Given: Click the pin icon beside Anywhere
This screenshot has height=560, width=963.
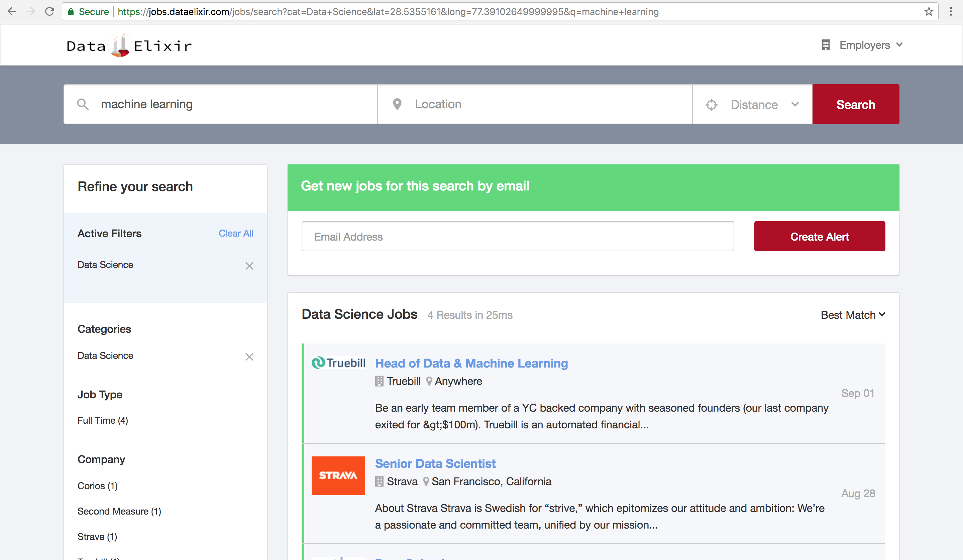Looking at the screenshot, I should coord(429,381).
